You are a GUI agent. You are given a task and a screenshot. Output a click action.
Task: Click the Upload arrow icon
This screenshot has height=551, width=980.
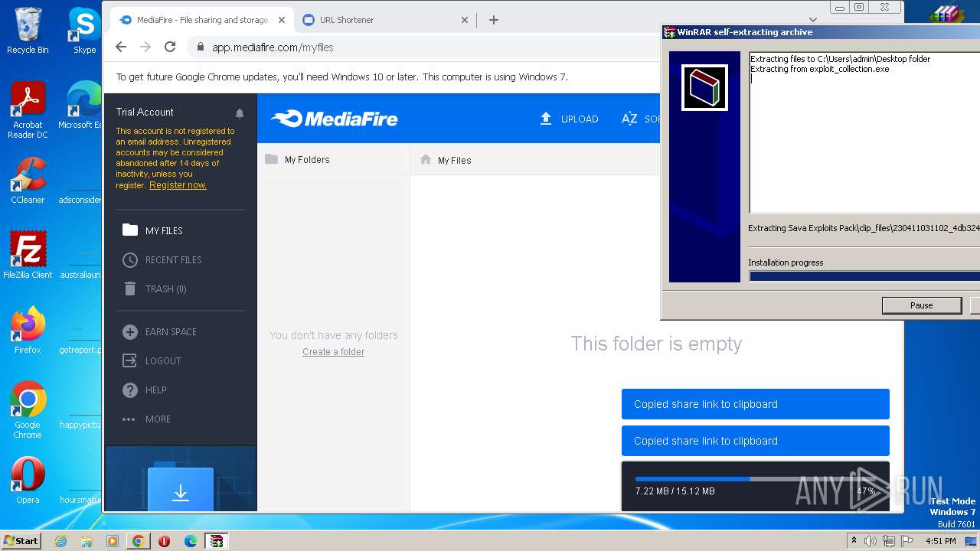[x=546, y=119]
